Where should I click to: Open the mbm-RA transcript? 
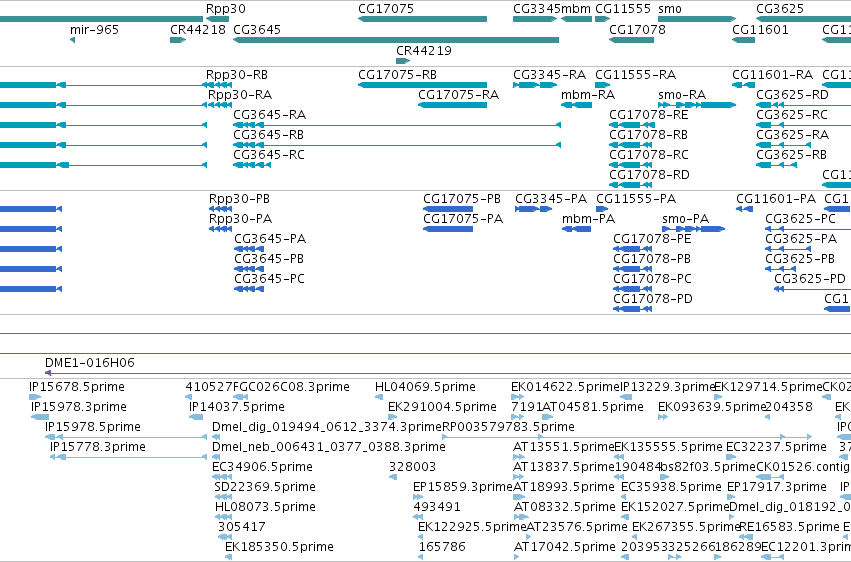click(576, 105)
